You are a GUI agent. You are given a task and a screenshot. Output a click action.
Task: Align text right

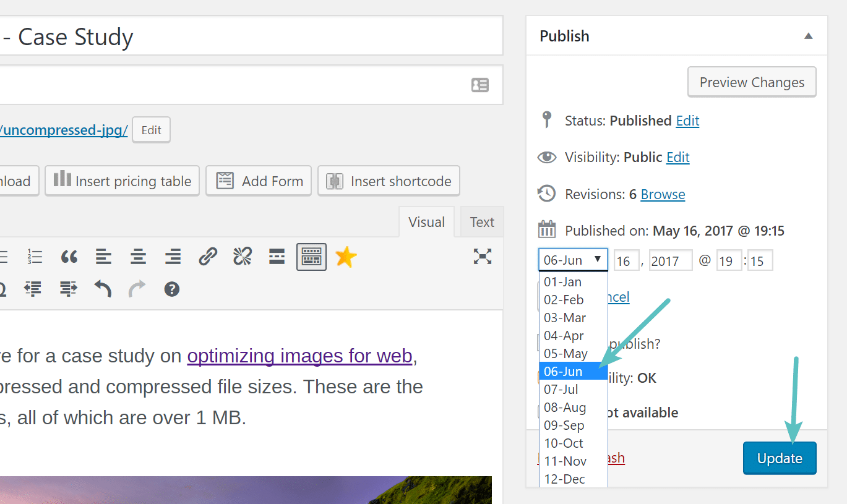[173, 256]
